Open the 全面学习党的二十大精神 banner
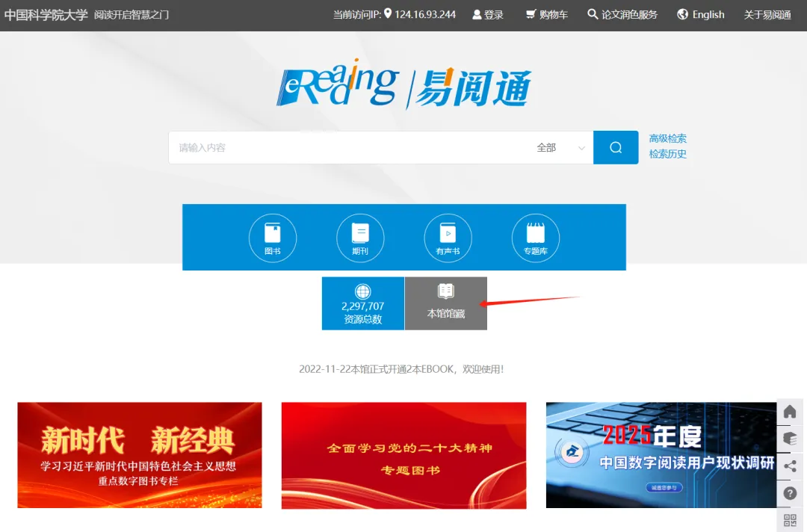 (404, 455)
